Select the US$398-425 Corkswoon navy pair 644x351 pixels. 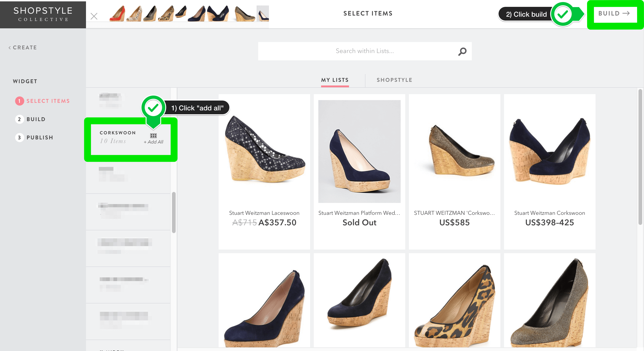550,171
